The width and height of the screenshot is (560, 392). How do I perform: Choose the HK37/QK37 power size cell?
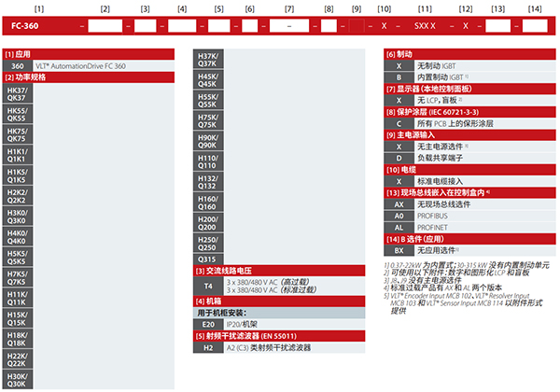[x=18, y=94]
